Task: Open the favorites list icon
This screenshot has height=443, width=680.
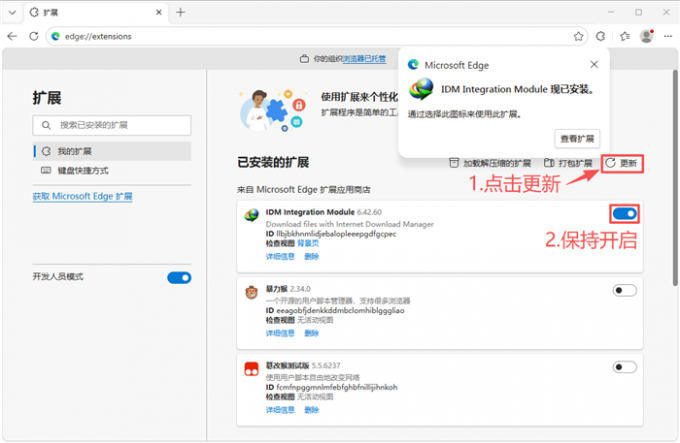Action: coord(624,36)
